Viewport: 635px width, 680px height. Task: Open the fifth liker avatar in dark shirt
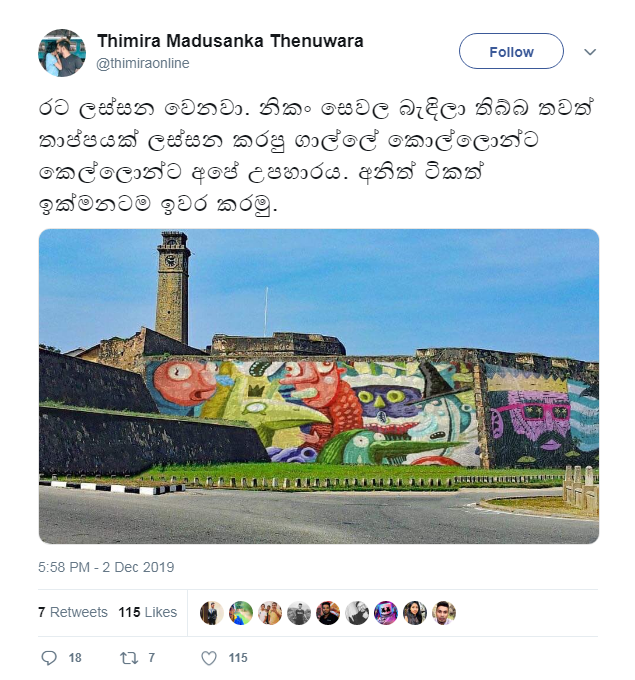328,613
